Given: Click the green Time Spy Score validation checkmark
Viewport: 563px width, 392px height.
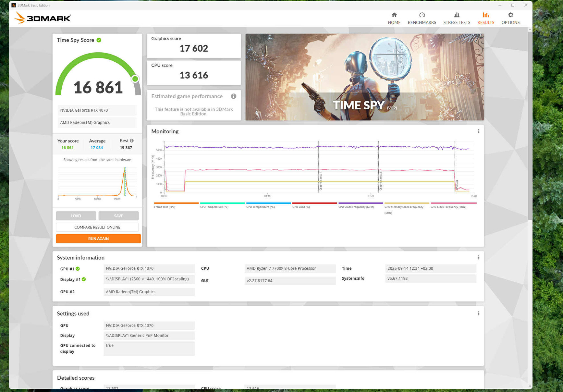Looking at the screenshot, I should (99, 40).
